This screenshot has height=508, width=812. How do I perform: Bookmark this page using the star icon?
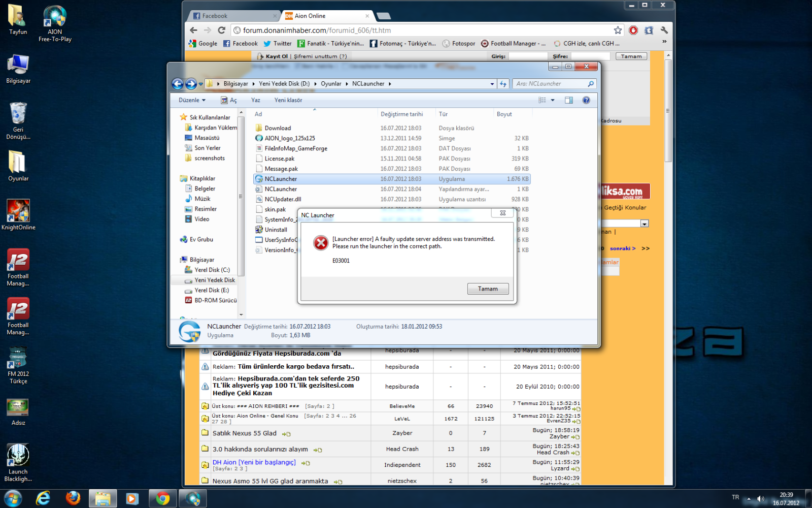[x=617, y=29]
